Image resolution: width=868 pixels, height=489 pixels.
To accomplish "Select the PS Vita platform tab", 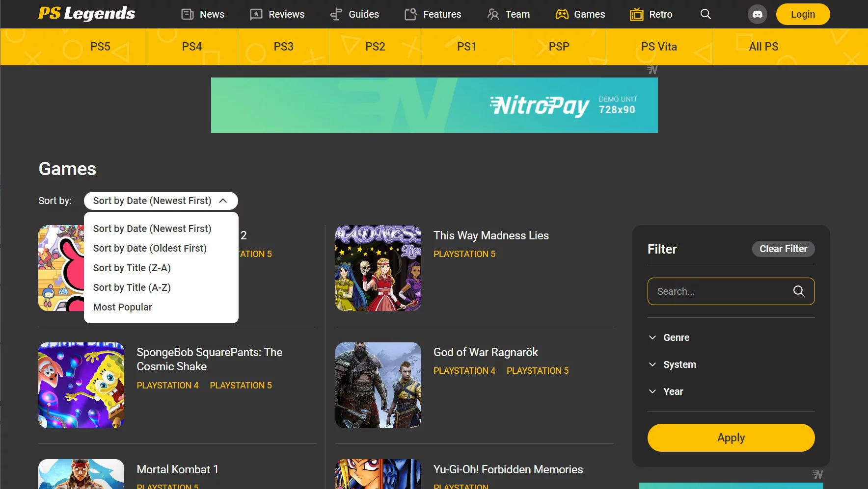I will coord(659,47).
